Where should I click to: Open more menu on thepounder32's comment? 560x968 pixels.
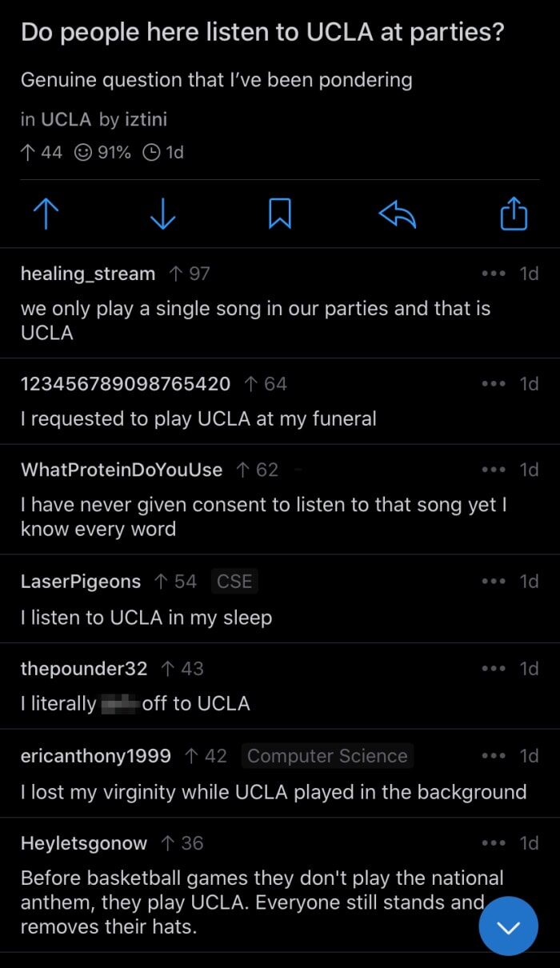[x=494, y=669]
